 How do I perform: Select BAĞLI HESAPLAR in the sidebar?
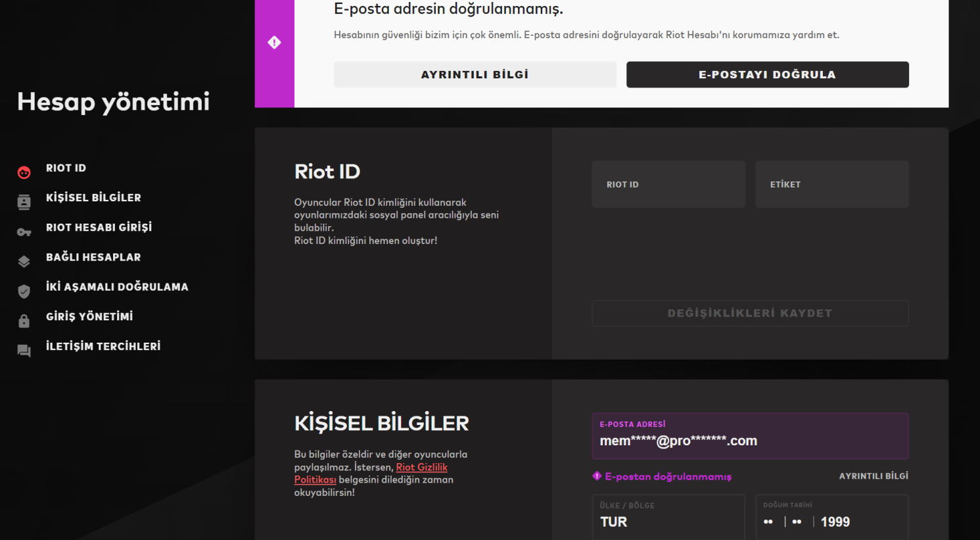coord(93,257)
